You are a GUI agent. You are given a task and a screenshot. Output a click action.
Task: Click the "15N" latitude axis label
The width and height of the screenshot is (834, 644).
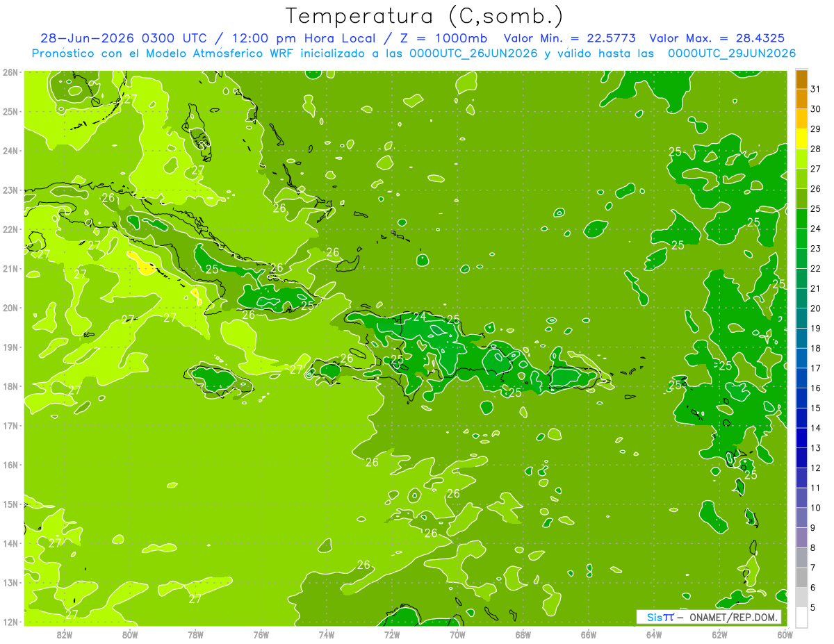tap(11, 504)
